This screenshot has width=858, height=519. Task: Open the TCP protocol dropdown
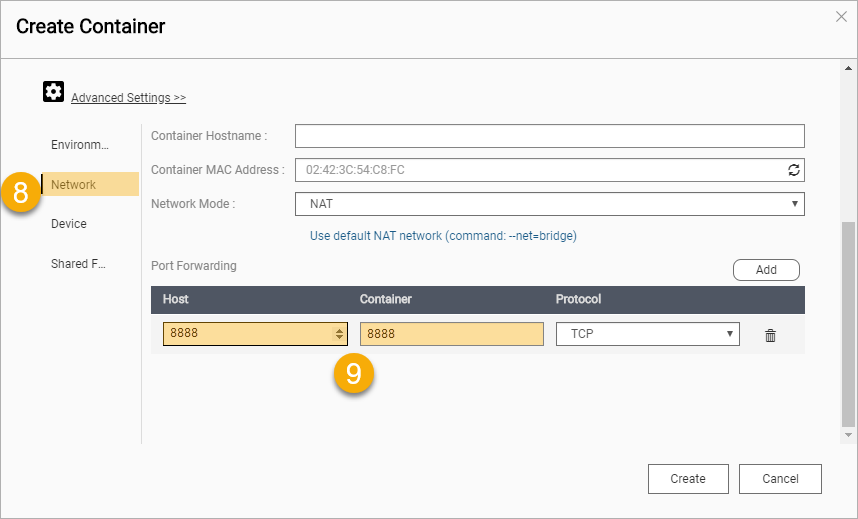647,334
